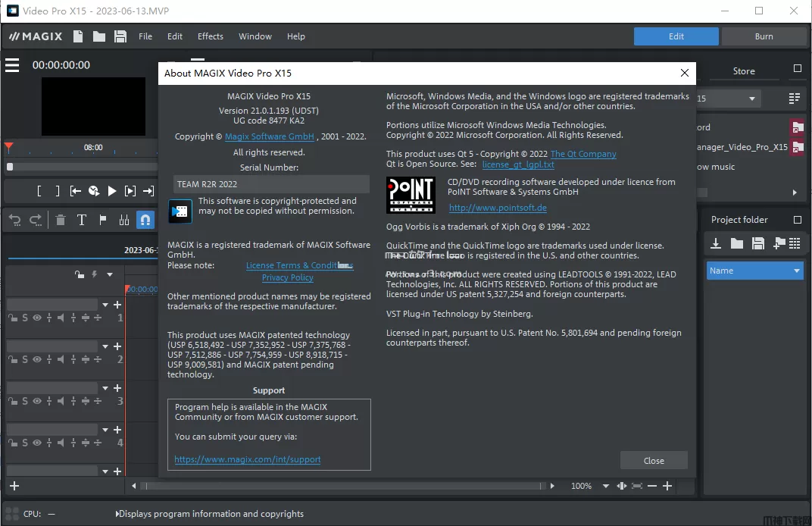Set a marker with the flag icon
The width and height of the screenshot is (812, 526).
[103, 220]
